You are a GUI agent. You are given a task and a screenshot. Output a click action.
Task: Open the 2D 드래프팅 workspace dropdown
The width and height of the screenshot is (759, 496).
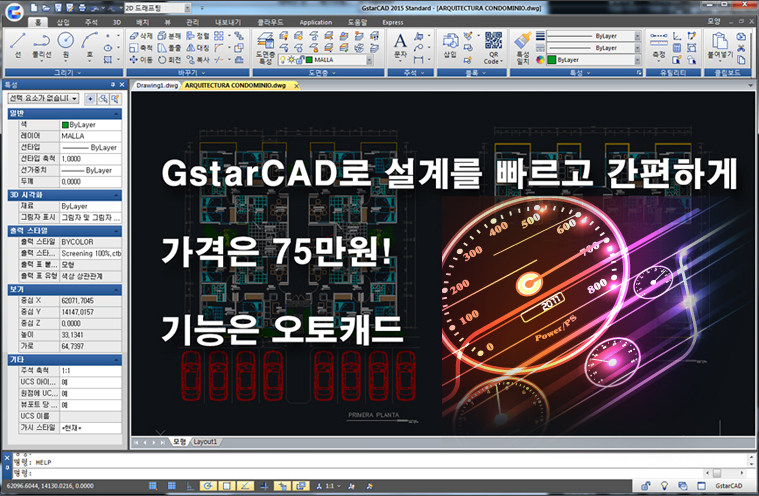coord(187,8)
